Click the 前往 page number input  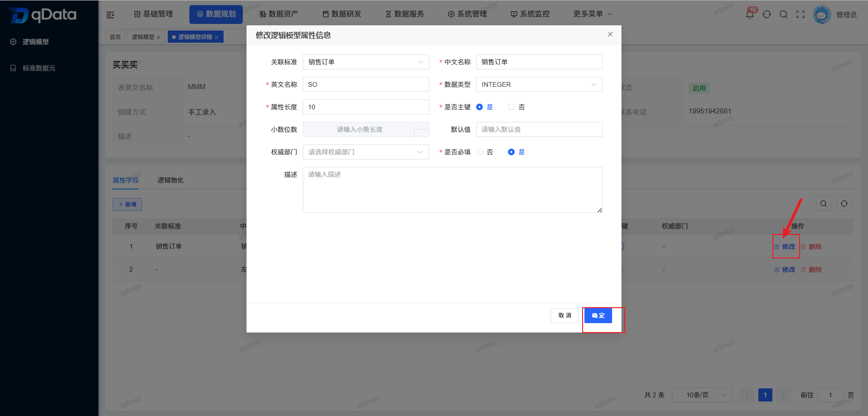pyautogui.click(x=831, y=395)
